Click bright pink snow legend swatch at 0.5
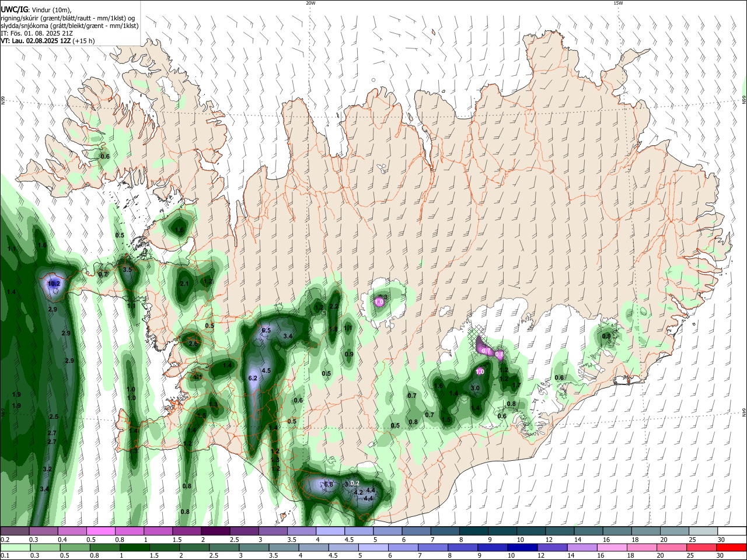This screenshot has width=747, height=560. point(101,531)
